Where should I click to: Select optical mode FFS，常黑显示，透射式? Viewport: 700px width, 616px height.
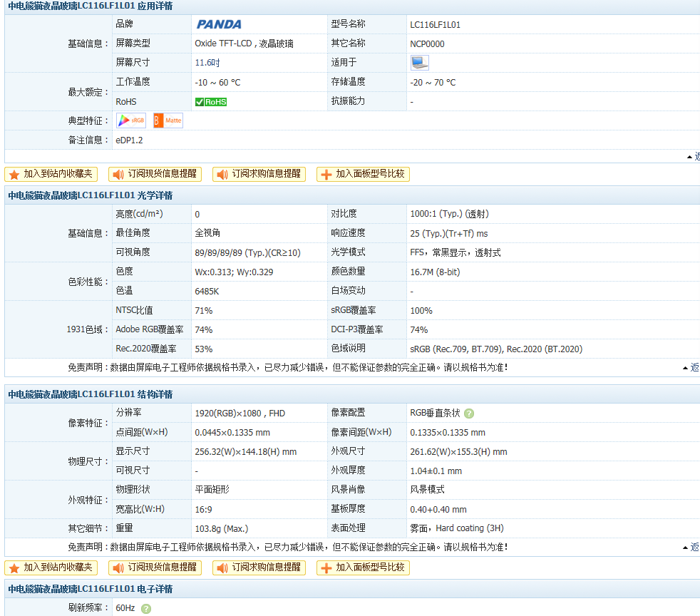455,252
